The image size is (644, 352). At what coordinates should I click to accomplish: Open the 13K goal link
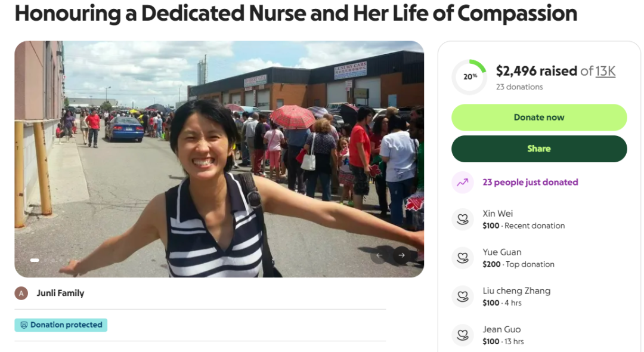coord(605,71)
